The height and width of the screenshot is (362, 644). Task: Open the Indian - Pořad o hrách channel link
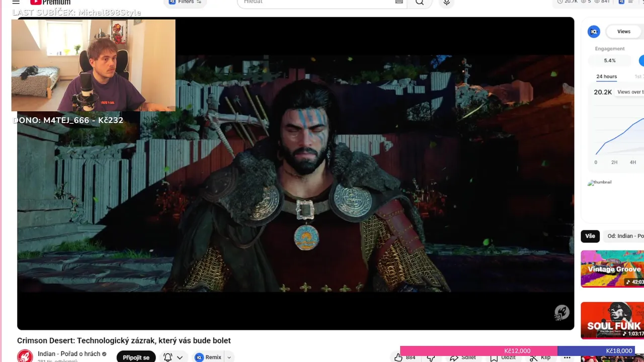69,354
